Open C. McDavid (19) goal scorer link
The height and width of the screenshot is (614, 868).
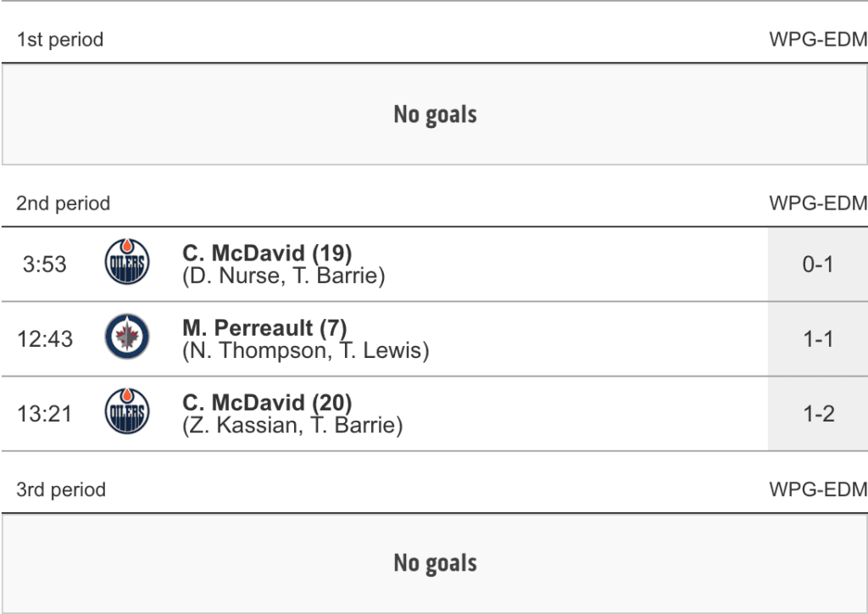click(x=267, y=253)
